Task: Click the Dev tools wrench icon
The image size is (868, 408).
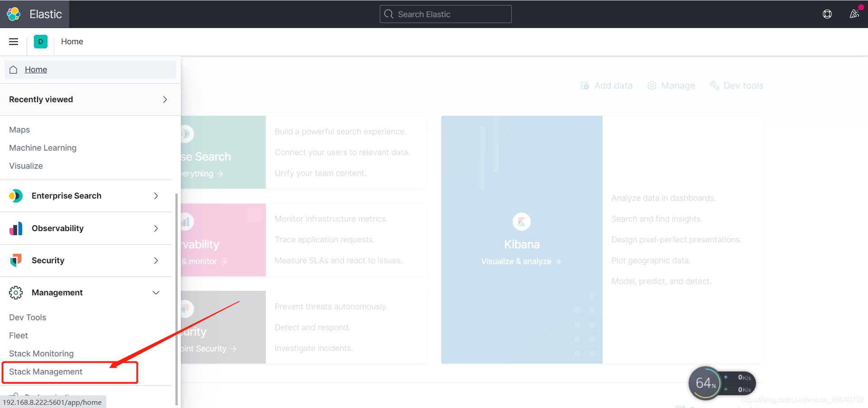Action: (x=714, y=85)
